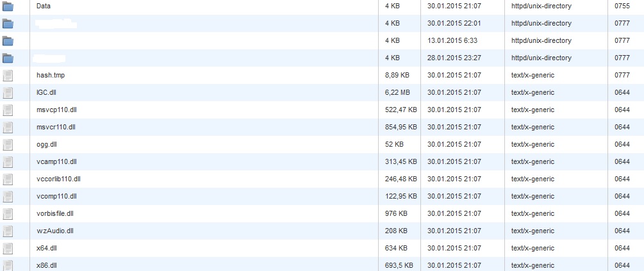Click the 0644 permission of IGC.dll

click(622, 92)
